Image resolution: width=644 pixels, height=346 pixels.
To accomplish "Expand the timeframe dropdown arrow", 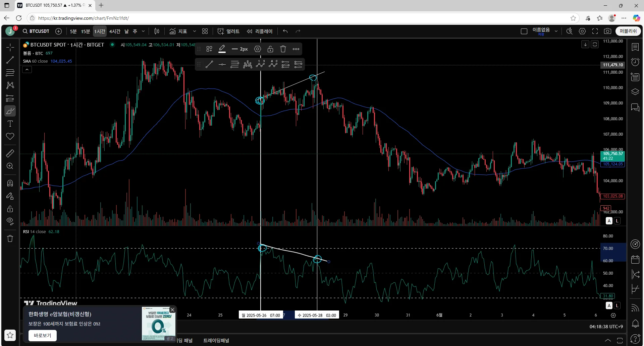I will [x=143, y=31].
